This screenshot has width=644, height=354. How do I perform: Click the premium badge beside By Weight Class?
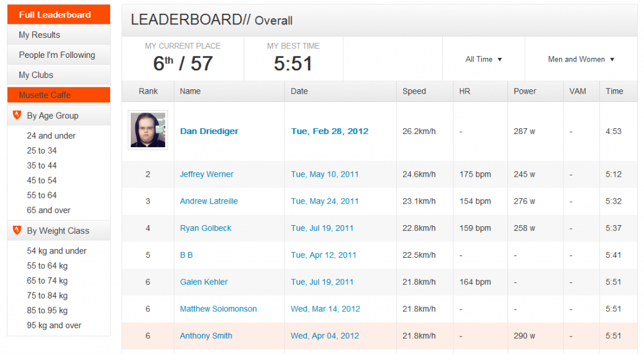coord(17,230)
